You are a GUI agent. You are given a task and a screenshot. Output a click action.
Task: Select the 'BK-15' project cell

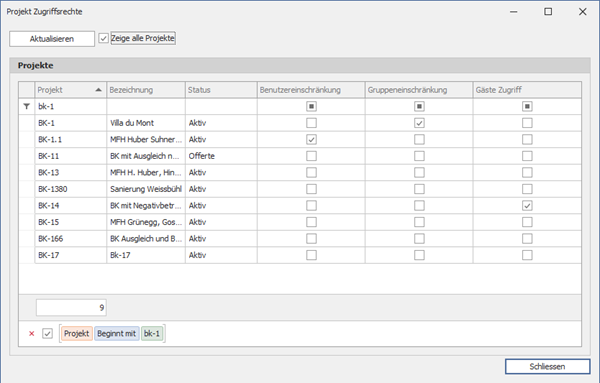pos(71,222)
